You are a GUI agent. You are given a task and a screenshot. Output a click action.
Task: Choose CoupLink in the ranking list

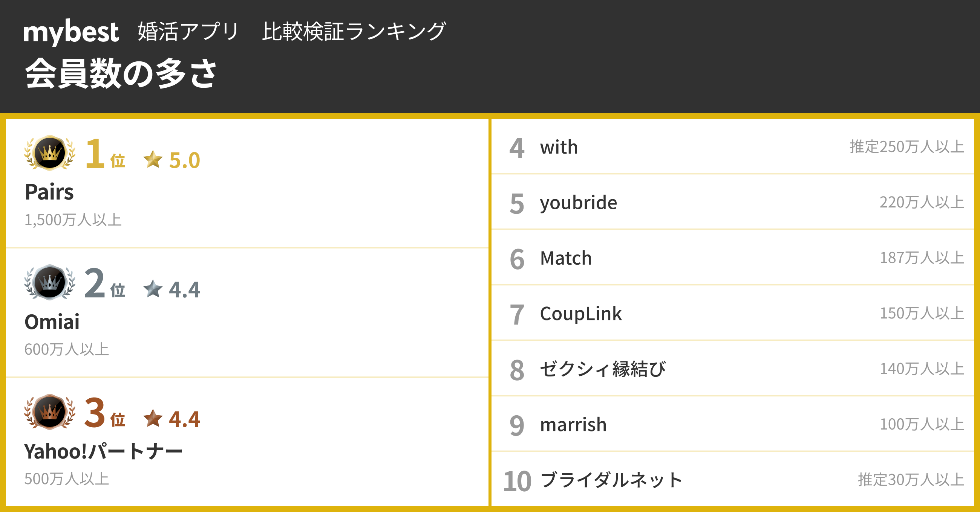tap(580, 314)
